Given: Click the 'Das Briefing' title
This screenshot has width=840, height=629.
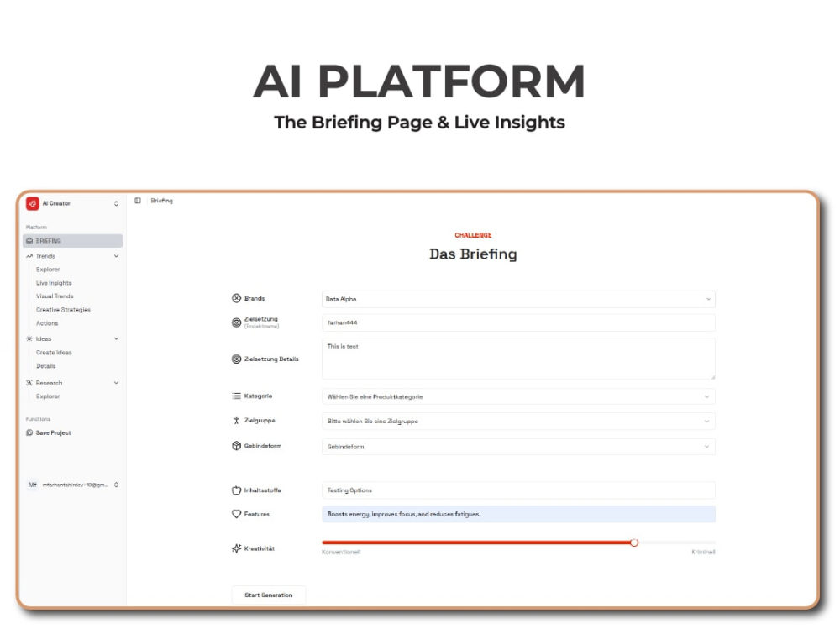Looking at the screenshot, I should tap(473, 254).
